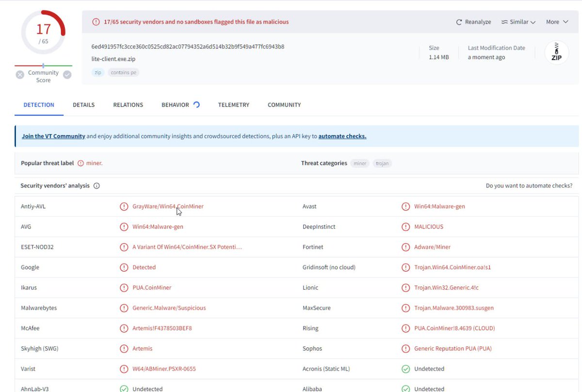
Task: Follow the automate checks link in the banner
Action: [342, 136]
